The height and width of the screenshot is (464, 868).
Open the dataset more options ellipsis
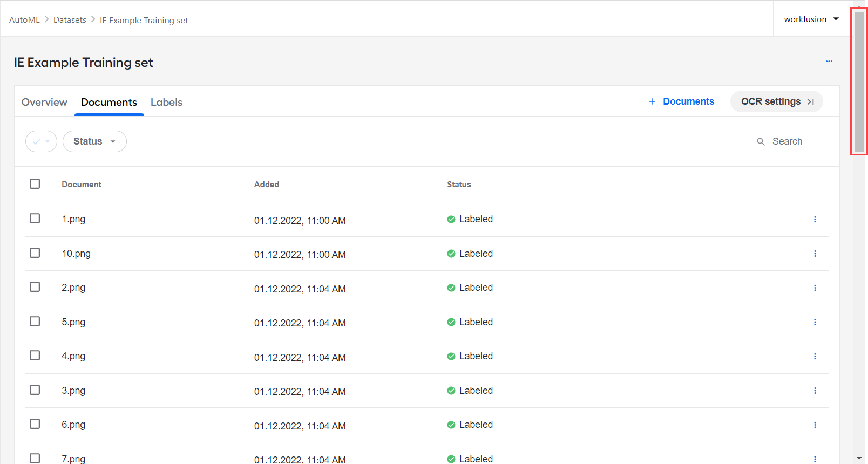pos(829,62)
